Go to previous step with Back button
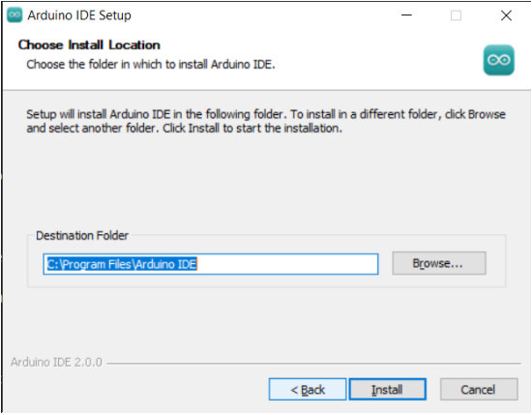532x415 pixels. click(x=308, y=389)
